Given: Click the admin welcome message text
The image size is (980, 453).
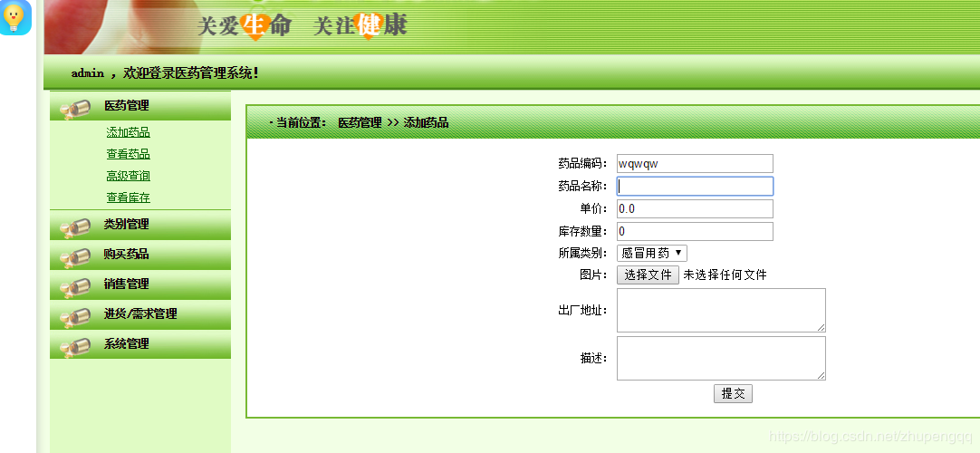Looking at the screenshot, I should point(165,73).
